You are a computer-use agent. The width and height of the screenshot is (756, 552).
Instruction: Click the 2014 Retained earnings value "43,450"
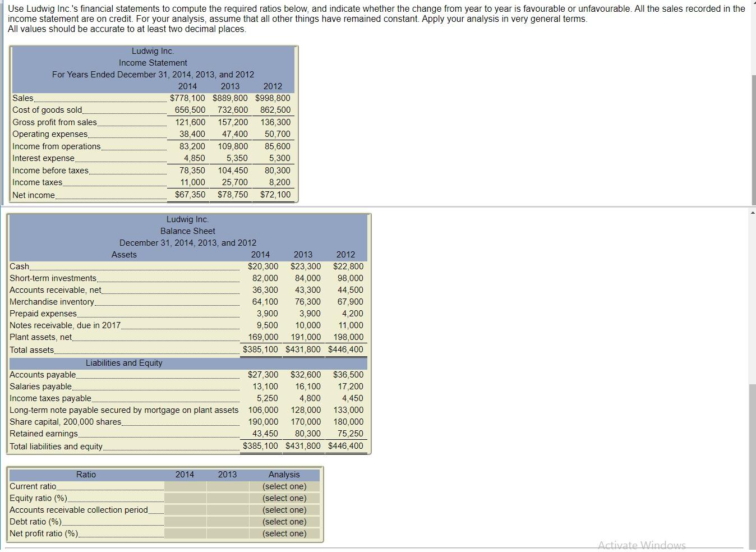[x=265, y=434]
